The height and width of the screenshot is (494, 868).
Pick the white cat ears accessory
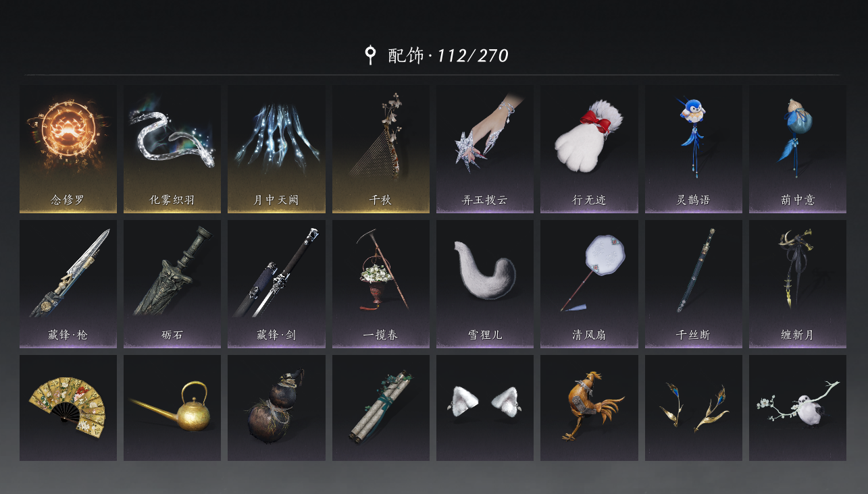[x=485, y=408]
